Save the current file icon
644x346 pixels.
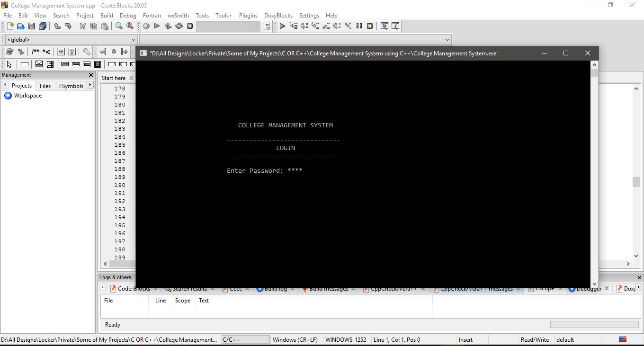(32, 27)
